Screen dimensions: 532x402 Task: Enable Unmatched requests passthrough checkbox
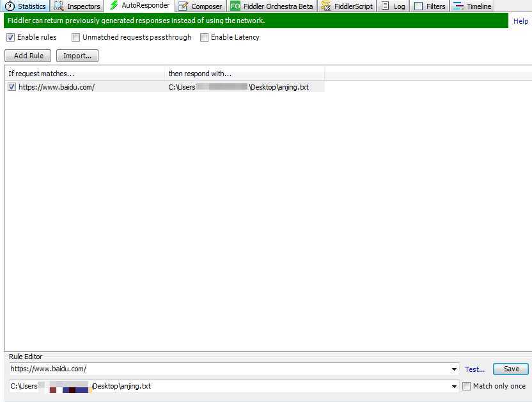[x=75, y=37]
